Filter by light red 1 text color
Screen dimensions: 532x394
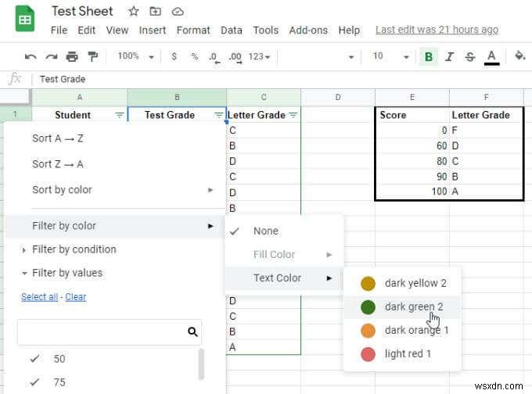402,353
